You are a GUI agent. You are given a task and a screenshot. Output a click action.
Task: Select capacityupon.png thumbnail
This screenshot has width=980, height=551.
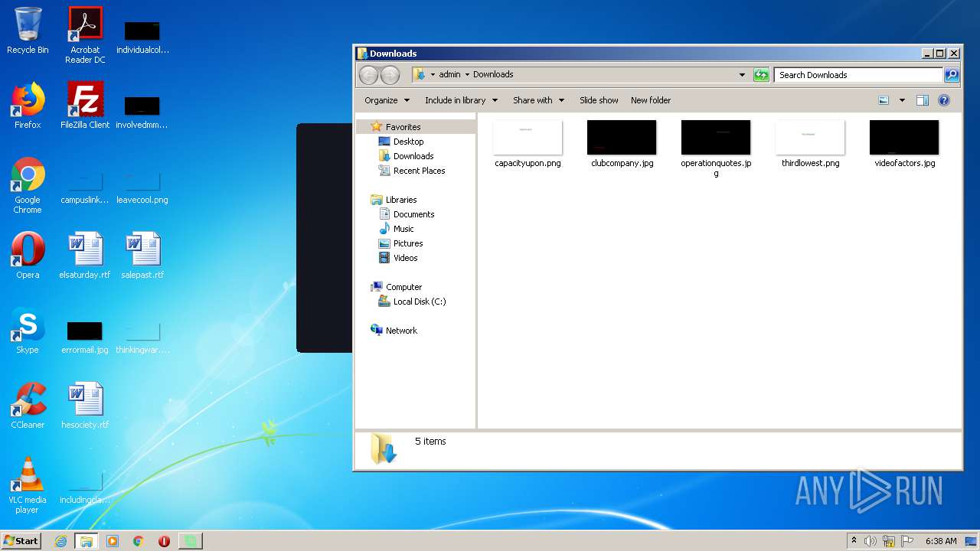[x=528, y=144]
